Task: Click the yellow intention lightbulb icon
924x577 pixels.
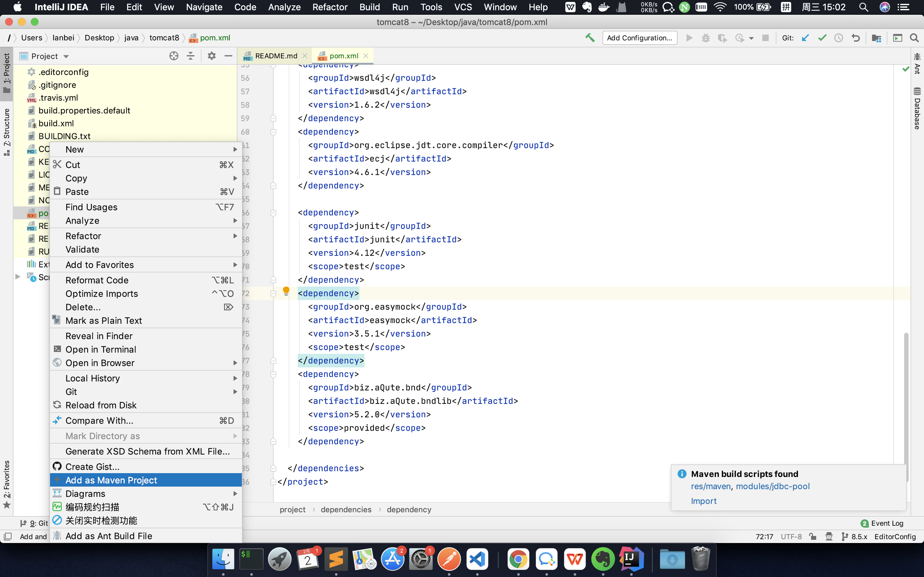Action: pos(286,291)
